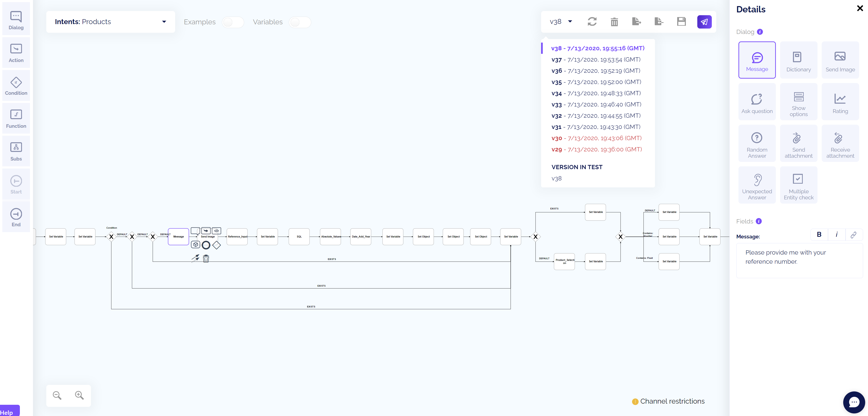The width and height of the screenshot is (868, 416).
Task: Toggle the Examples switch
Action: tap(232, 22)
